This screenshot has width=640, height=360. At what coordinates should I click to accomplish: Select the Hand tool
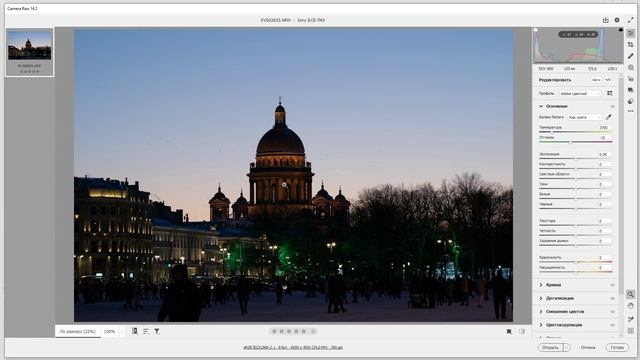[x=631, y=306]
